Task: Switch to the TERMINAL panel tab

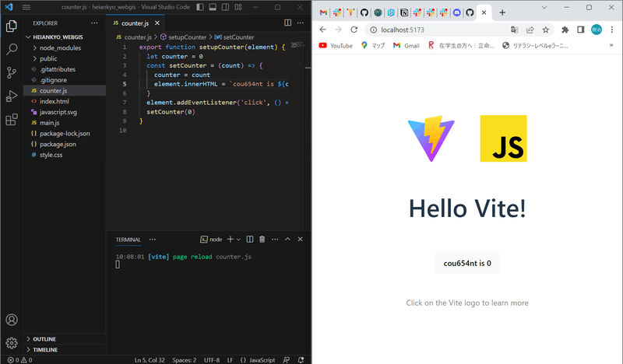Action: click(128, 240)
